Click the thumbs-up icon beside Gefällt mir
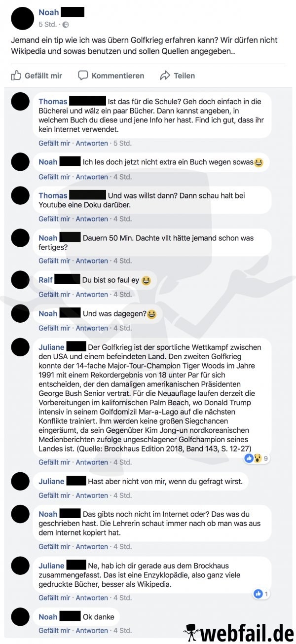The width and height of the screenshot is (296, 644). 16,76
